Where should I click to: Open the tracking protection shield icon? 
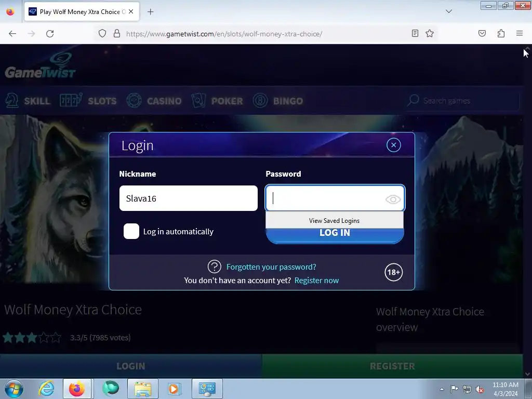click(102, 34)
